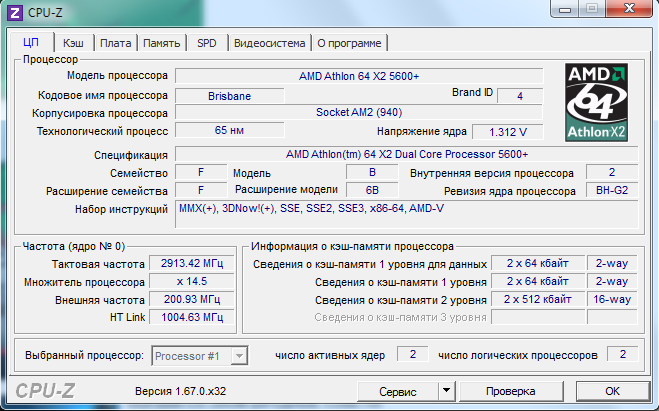Viewport: 659px width, 411px height.
Task: Click the core voltage value 1.312 V
Action: [508, 132]
